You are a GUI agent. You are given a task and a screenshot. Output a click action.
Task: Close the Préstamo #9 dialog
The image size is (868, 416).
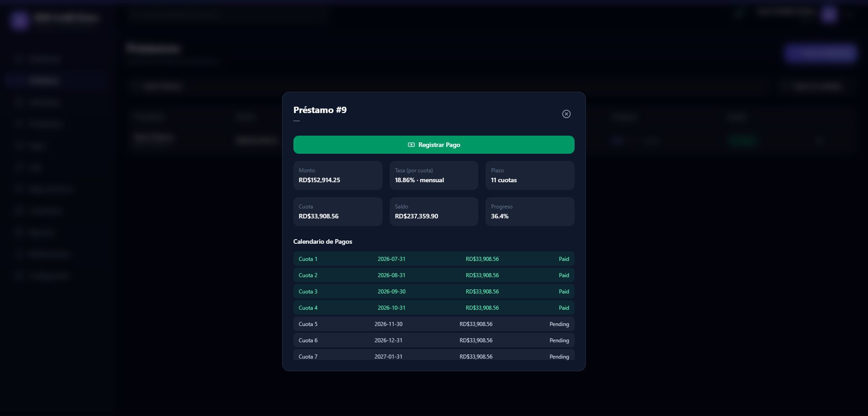coord(566,114)
